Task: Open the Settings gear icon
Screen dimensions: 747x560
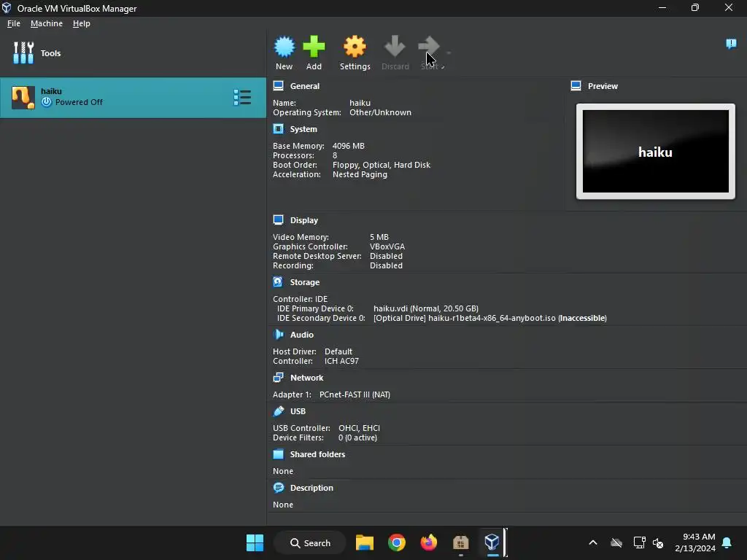Action: (355, 47)
